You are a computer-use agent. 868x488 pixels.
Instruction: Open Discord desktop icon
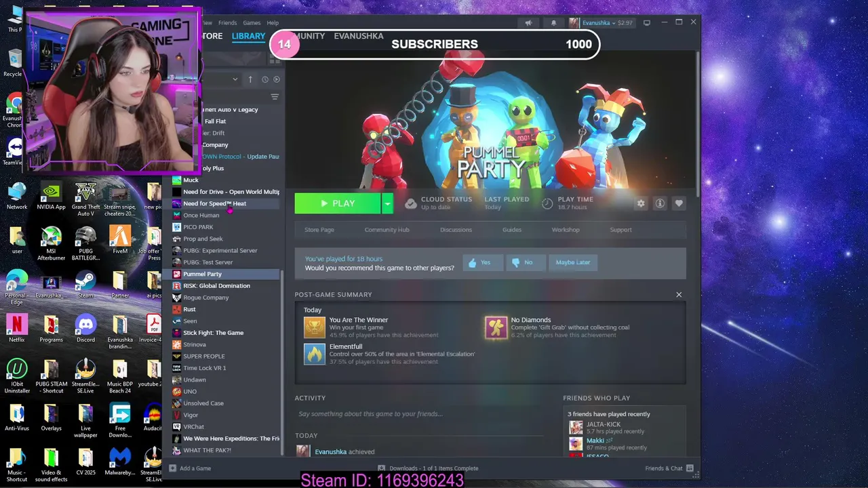point(85,329)
